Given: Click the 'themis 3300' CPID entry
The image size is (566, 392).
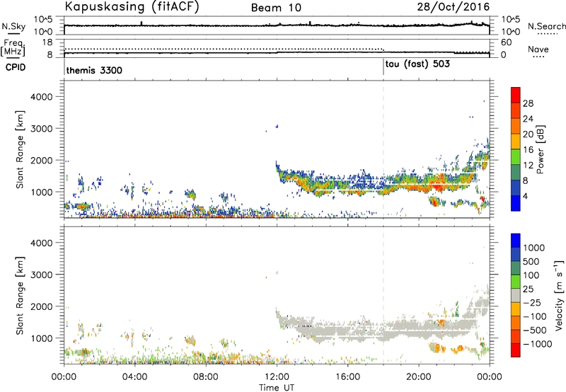Looking at the screenshot, I should (94, 70).
